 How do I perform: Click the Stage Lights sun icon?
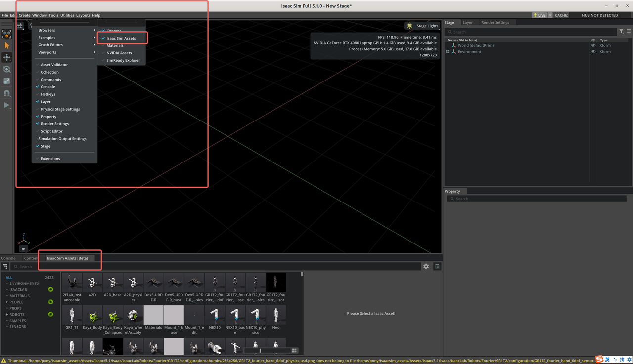tap(409, 26)
